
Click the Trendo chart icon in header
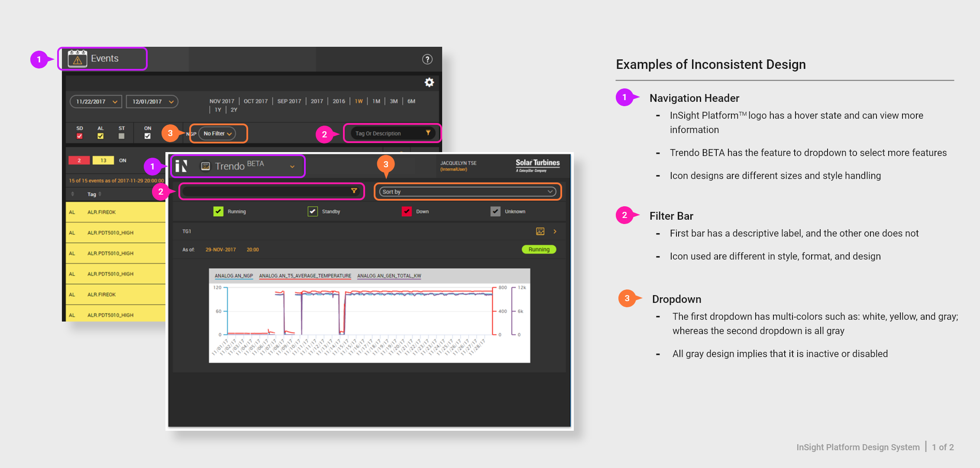click(x=206, y=166)
